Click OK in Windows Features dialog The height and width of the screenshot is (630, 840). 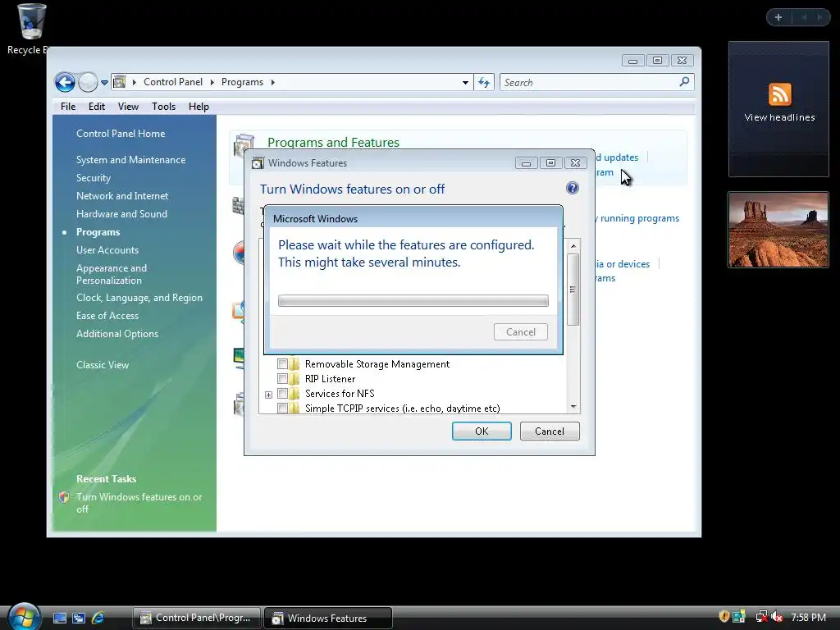tap(482, 431)
